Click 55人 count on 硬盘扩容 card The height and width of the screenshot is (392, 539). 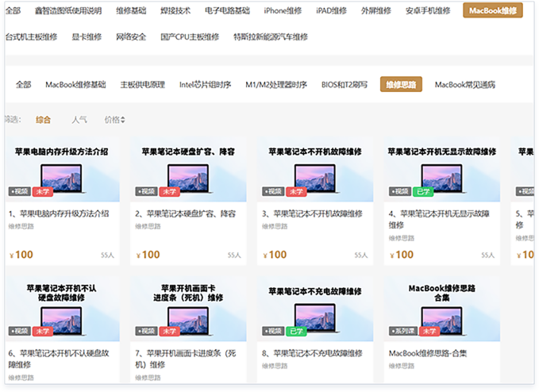coord(234,256)
